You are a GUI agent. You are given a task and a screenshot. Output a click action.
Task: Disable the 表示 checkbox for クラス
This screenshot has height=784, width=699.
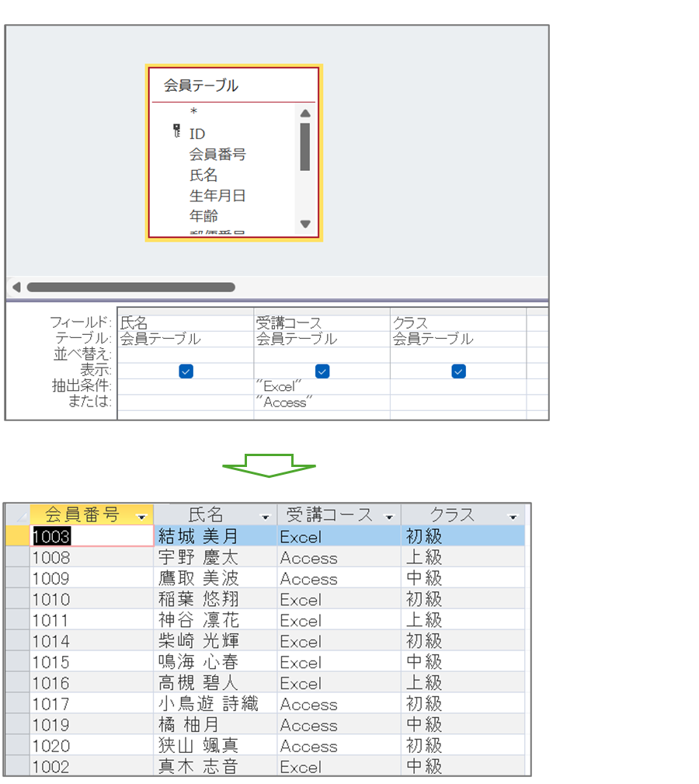click(458, 371)
